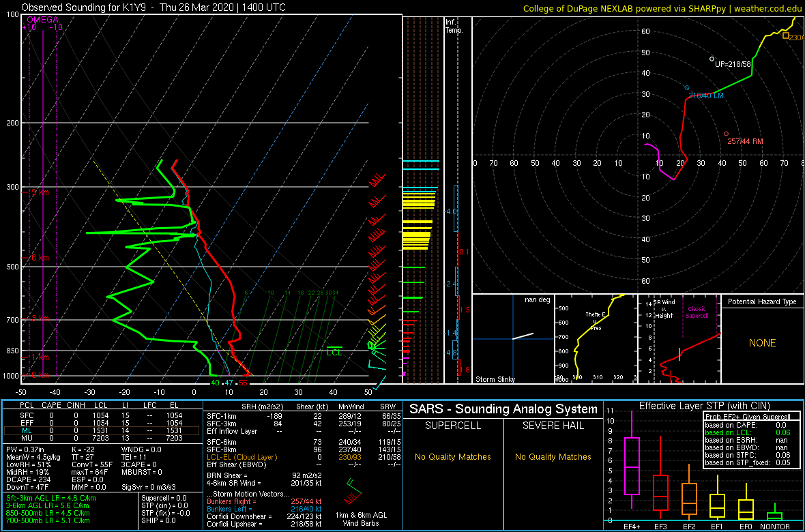805x532 pixels.
Task: Click the 'BRN Shear =' label
Action: click(x=227, y=475)
